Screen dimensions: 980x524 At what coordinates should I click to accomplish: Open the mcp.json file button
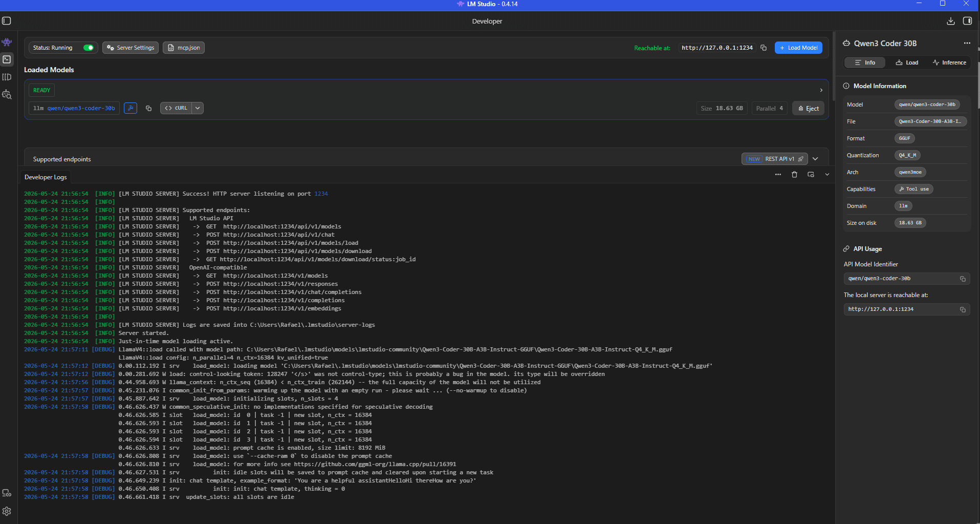pos(184,48)
